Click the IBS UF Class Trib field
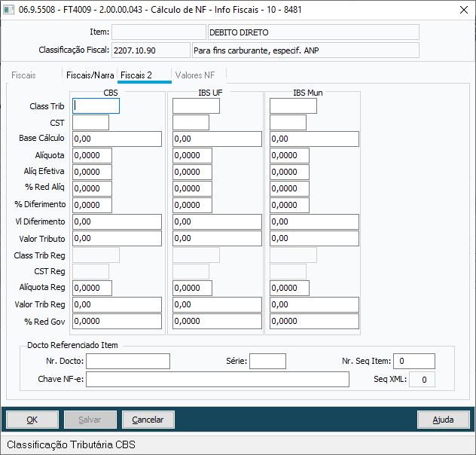This screenshot has width=476, height=455. pos(196,106)
